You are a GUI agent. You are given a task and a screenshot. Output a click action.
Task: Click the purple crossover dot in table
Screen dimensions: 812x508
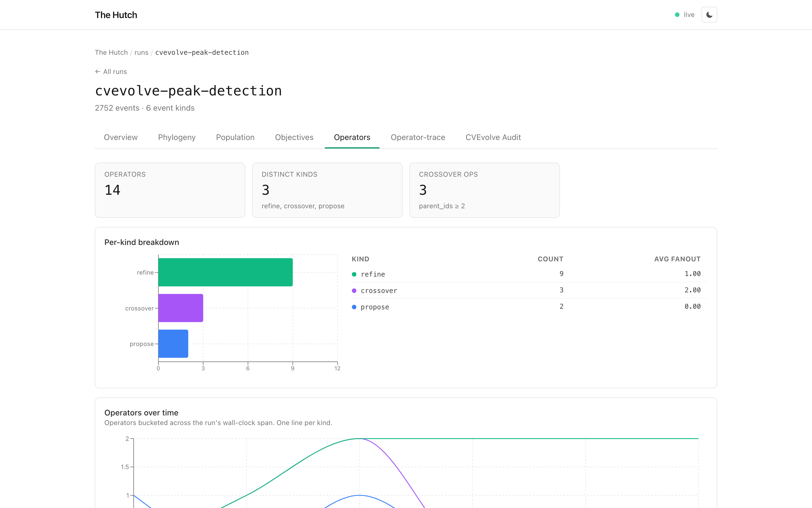click(354, 291)
